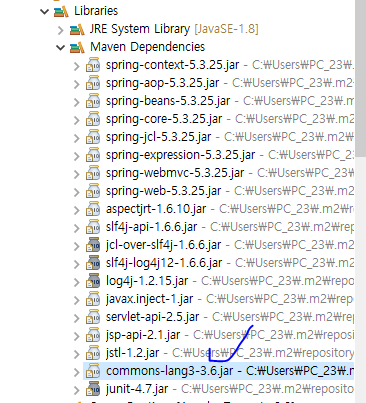Click the jcl-over-slf4j jar icon
The image size is (366, 403).
93,245
